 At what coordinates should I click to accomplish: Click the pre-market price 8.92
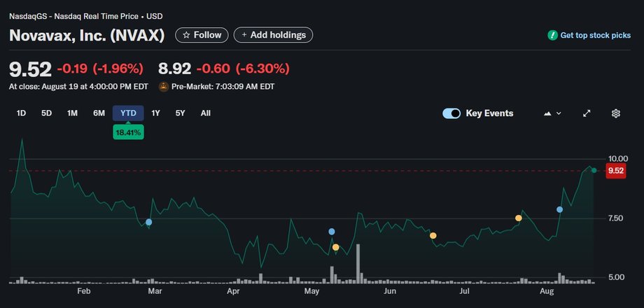(x=174, y=69)
